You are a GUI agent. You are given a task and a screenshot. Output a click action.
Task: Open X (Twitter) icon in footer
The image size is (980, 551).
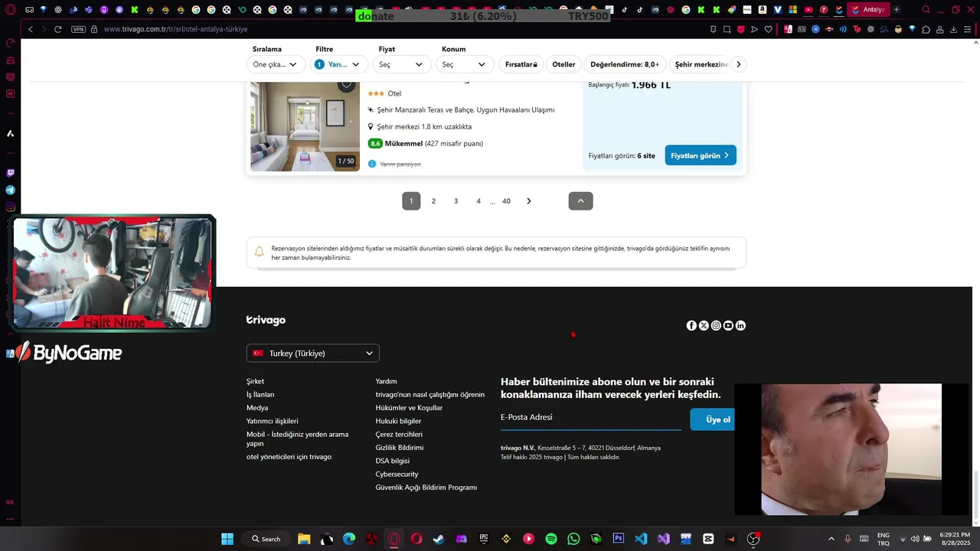click(704, 325)
